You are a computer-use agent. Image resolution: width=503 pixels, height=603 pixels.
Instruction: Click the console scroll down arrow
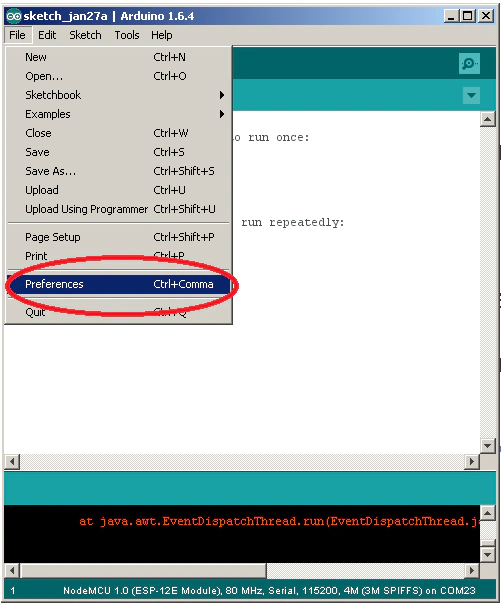point(487,555)
